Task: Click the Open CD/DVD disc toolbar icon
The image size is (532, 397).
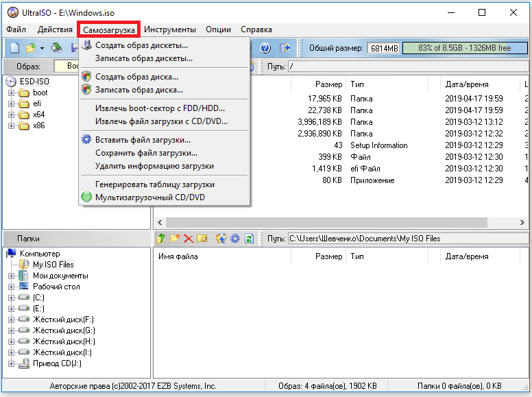Action: 57,48
